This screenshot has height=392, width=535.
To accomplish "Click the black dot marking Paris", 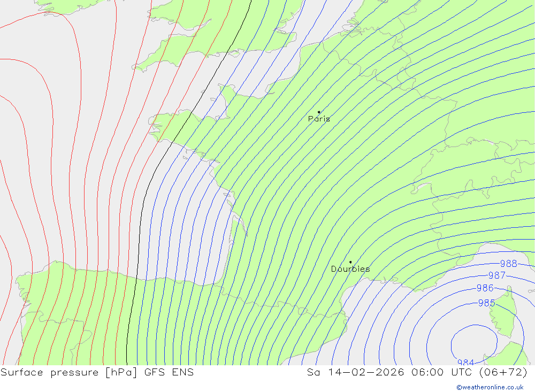I will [319, 112].
